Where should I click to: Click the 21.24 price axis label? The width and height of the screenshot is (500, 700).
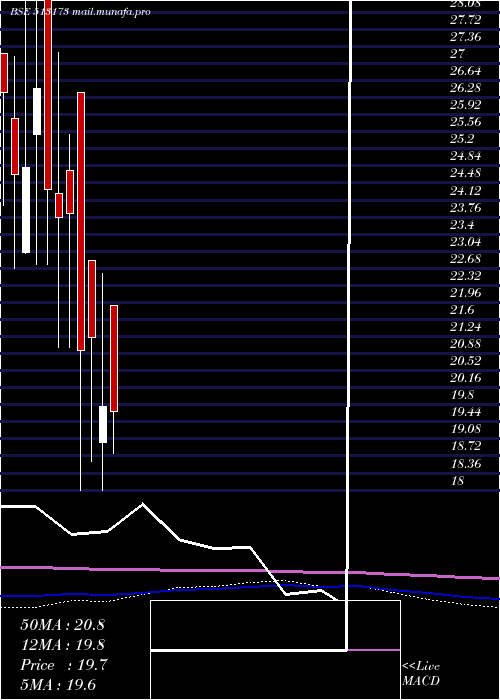[466, 327]
